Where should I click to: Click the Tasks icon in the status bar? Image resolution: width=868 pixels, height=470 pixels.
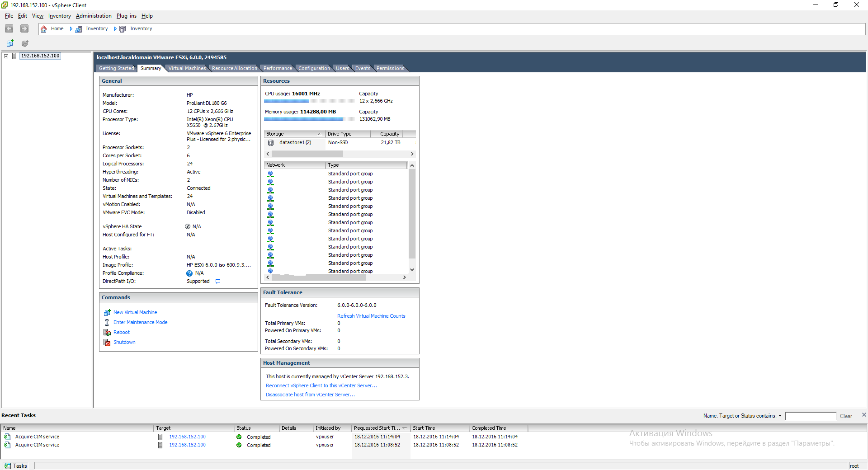[x=8, y=466]
